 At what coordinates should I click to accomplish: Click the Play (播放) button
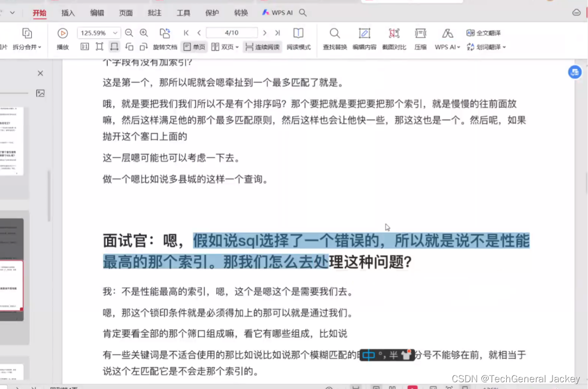point(62,32)
